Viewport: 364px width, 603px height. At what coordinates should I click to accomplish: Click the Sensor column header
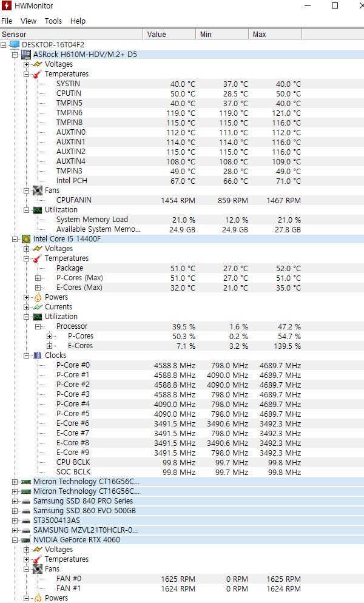[72, 34]
